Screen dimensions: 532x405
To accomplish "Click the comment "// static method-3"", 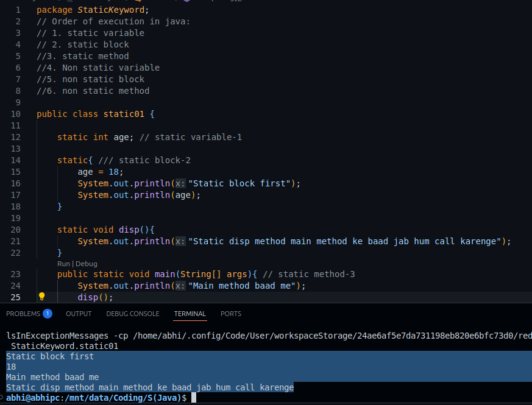I will point(309,274).
